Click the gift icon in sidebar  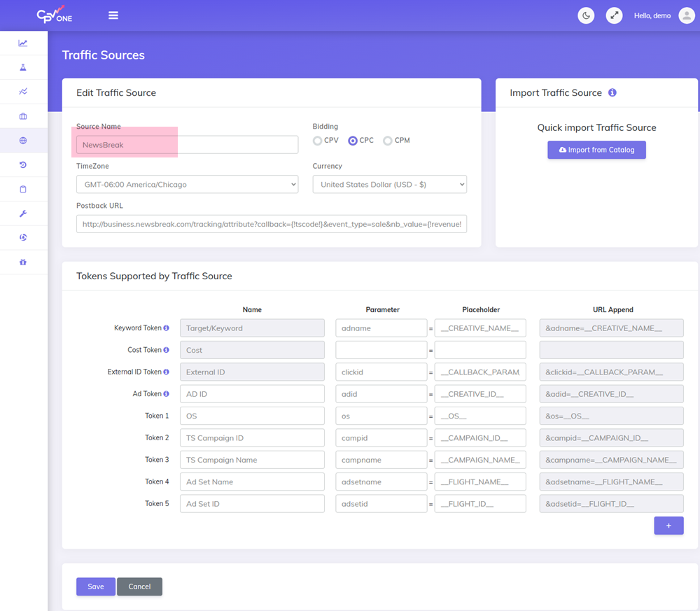click(x=23, y=262)
